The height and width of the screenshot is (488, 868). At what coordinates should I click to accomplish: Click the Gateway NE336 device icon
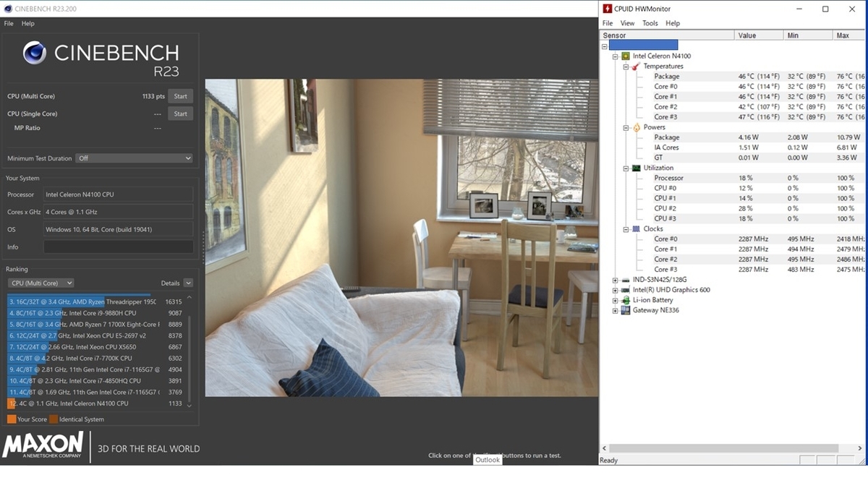point(626,310)
